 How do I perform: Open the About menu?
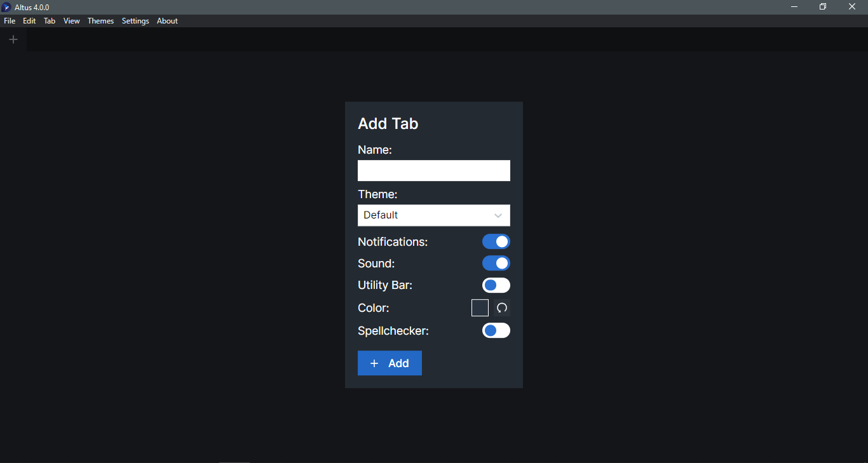[167, 21]
